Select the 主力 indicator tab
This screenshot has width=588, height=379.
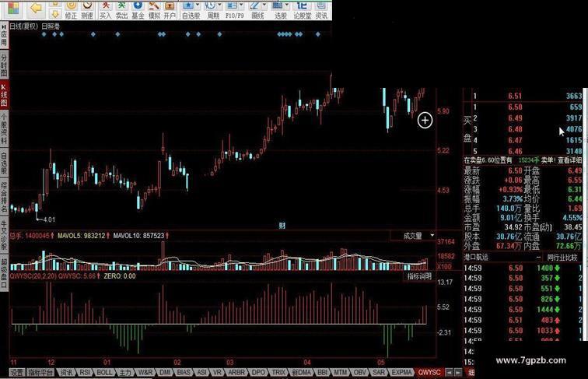click(x=125, y=373)
